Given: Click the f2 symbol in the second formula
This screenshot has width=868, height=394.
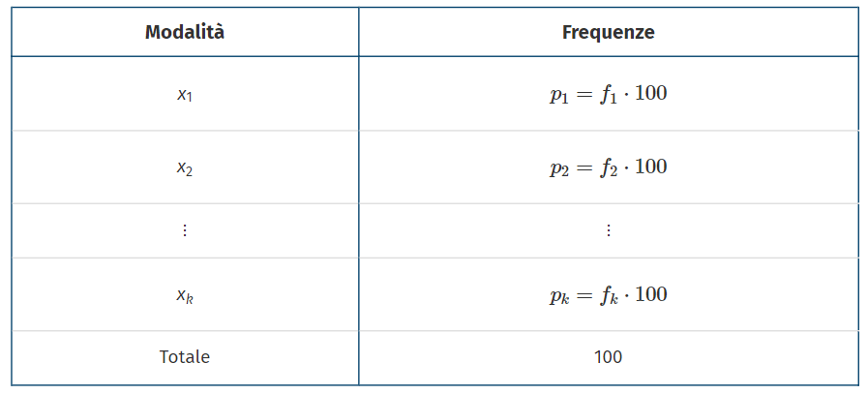Looking at the screenshot, I should pyautogui.click(x=609, y=167).
